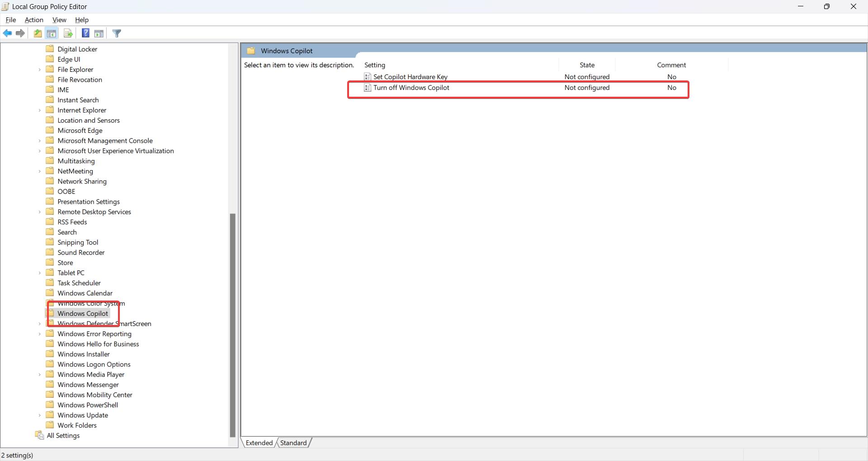Switch to the Standard tab
The width and height of the screenshot is (868, 461).
click(x=293, y=443)
